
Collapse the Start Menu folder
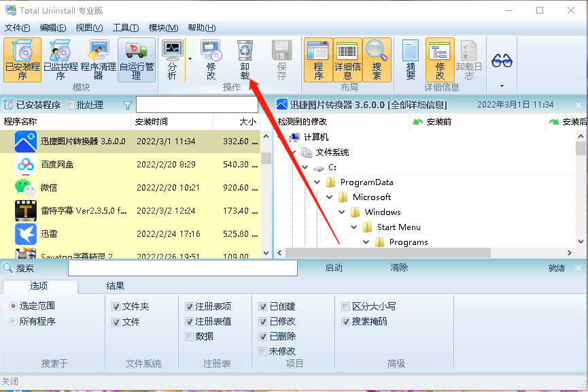click(x=353, y=227)
